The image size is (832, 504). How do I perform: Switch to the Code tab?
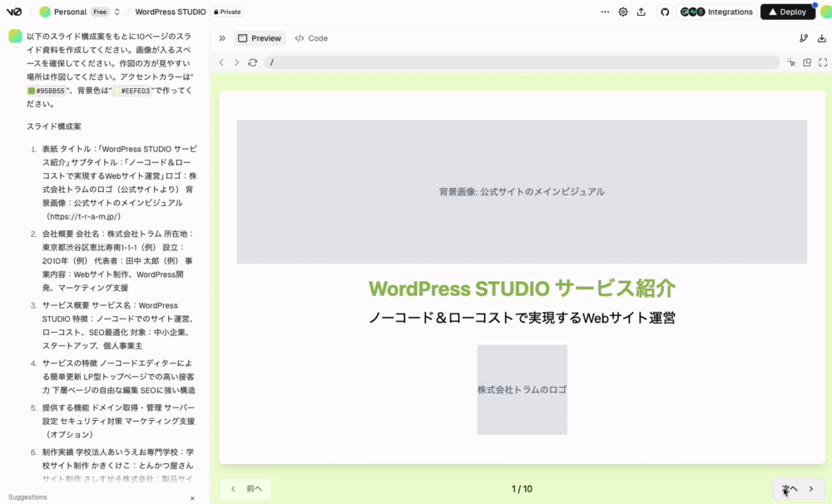coord(311,38)
